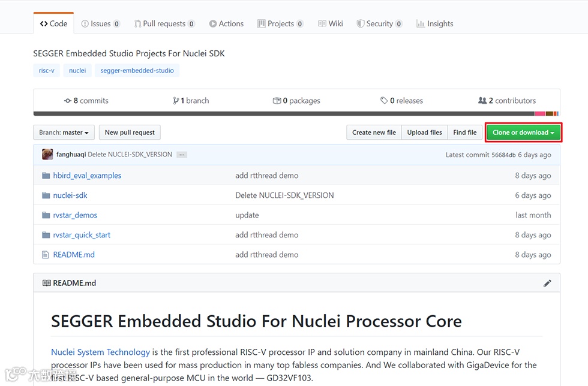Click the README.md file icon in the list
Screen dimensions: 588x386
click(46, 255)
